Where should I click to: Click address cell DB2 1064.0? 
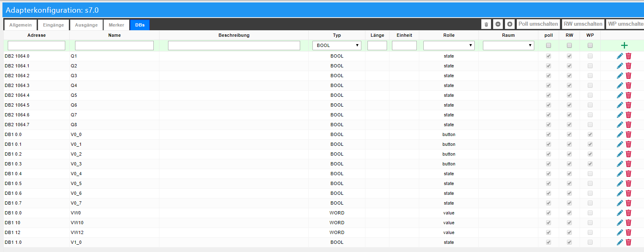[x=17, y=56]
